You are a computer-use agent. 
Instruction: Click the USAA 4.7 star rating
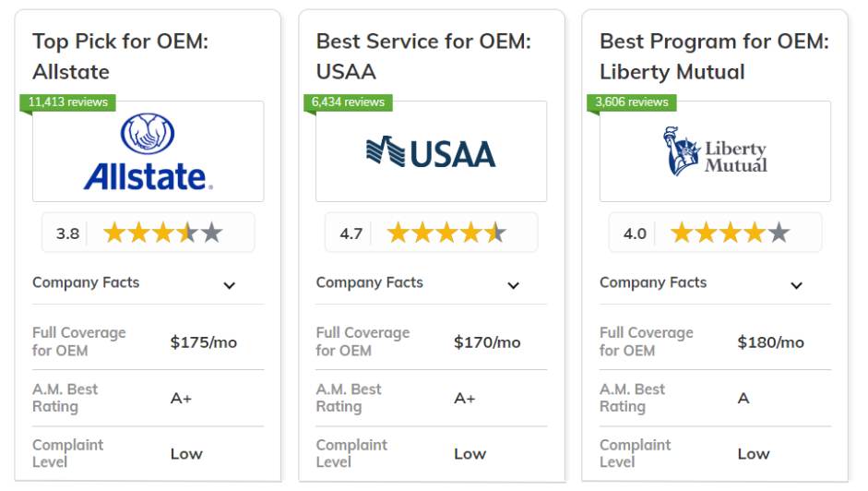(431, 233)
